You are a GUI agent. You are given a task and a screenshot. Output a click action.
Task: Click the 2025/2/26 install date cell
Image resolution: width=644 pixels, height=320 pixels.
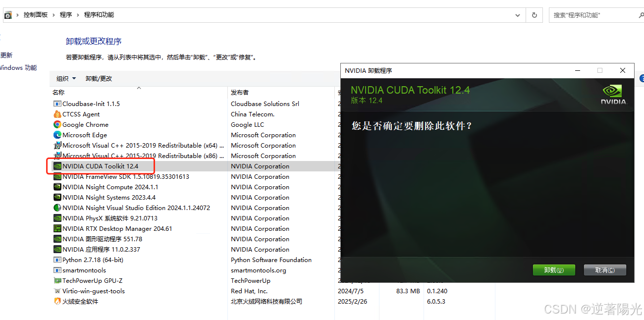click(352, 301)
